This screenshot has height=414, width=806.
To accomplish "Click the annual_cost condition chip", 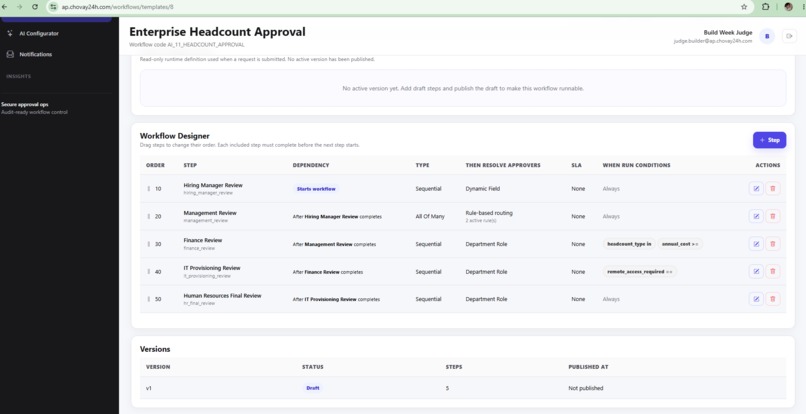I will [x=680, y=244].
